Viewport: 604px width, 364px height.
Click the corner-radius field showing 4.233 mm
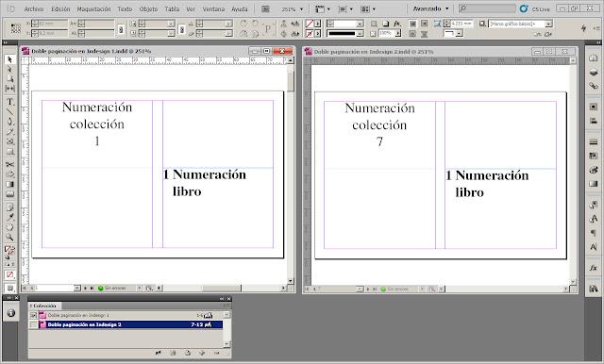point(461,24)
